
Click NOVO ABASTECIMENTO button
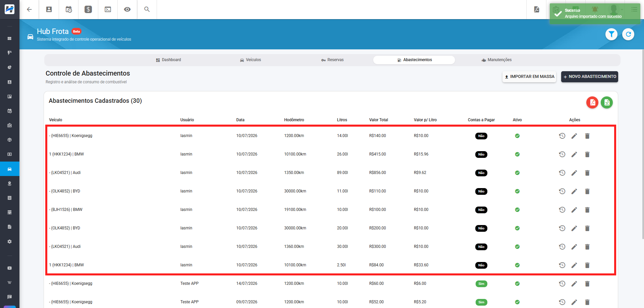coord(590,77)
